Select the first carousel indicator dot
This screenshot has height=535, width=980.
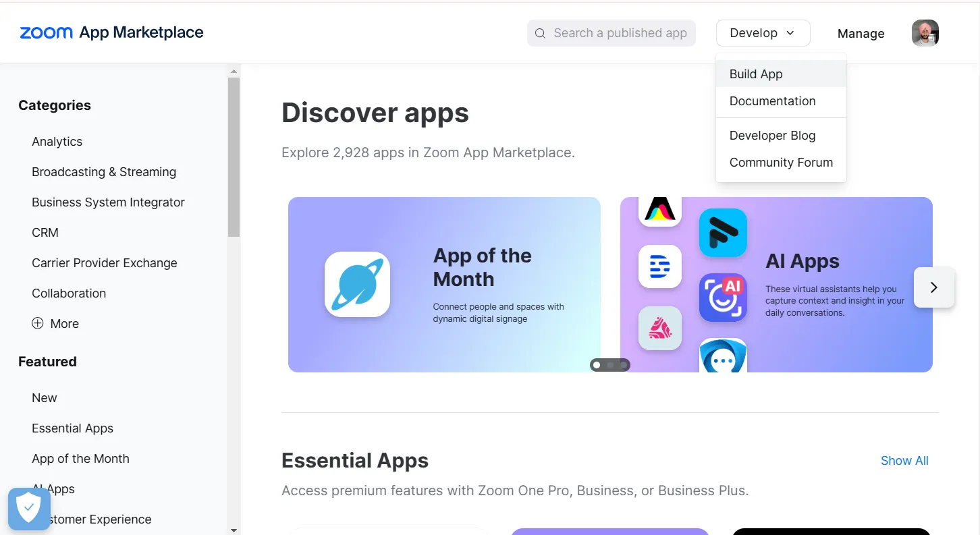pyautogui.click(x=597, y=365)
